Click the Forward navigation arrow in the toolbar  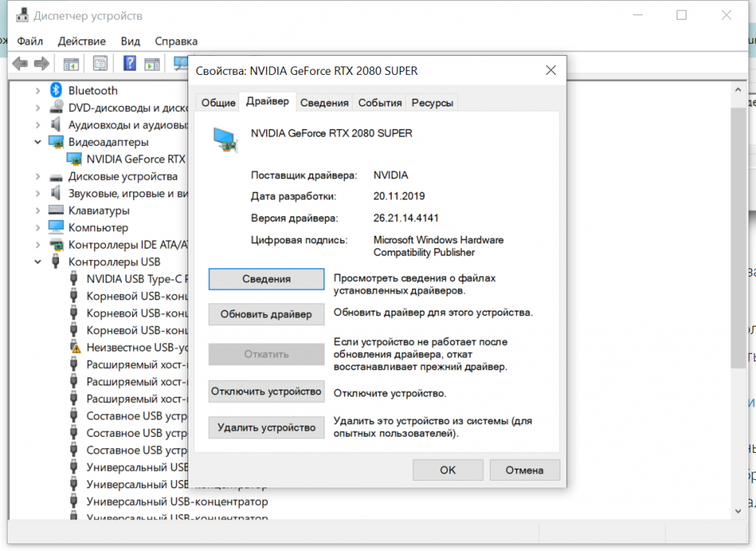pyautogui.click(x=42, y=63)
